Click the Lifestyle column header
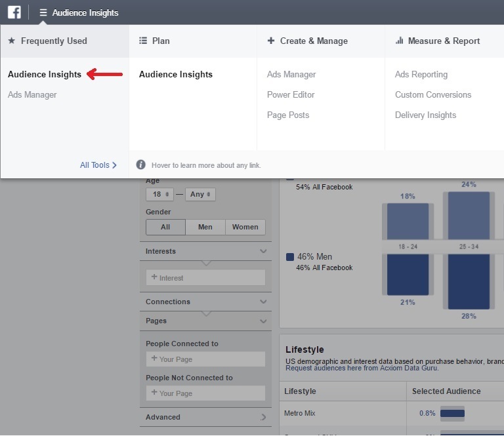 [x=300, y=391]
